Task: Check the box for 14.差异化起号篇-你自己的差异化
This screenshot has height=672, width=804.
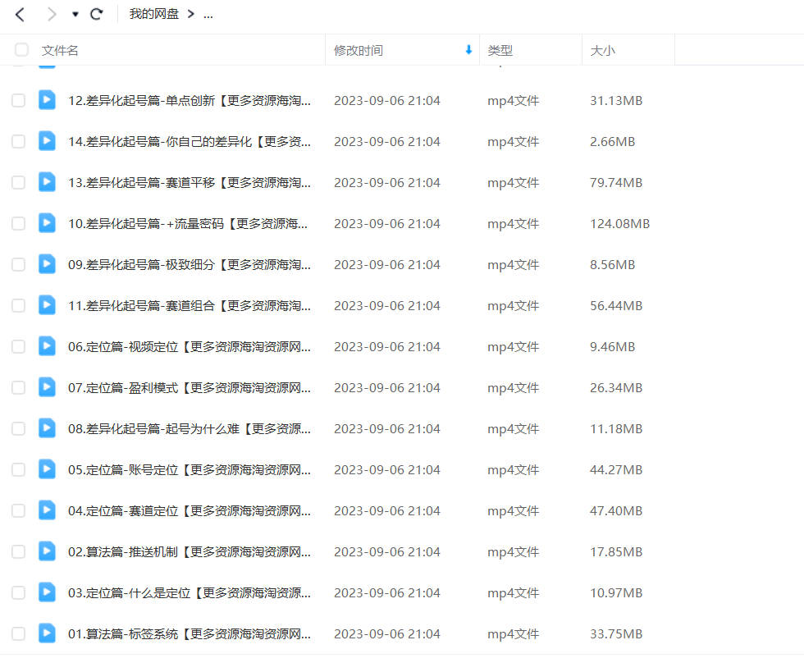Action: tap(18, 141)
